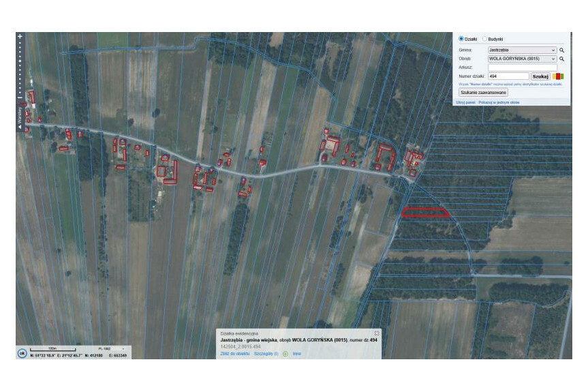Click the map scale bar
Screen dimensions: 588x392
[x=52, y=350]
